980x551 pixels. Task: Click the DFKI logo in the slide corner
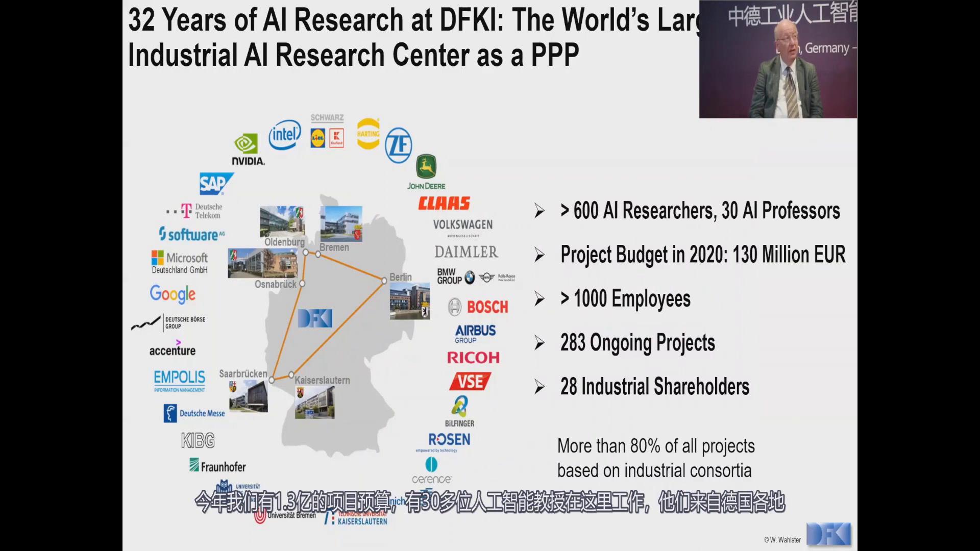829,535
